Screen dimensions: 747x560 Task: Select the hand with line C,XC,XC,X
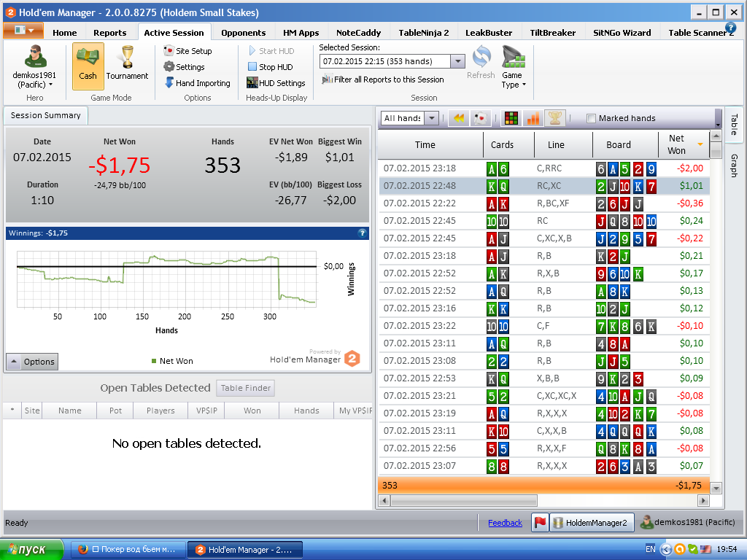pyautogui.click(x=544, y=396)
